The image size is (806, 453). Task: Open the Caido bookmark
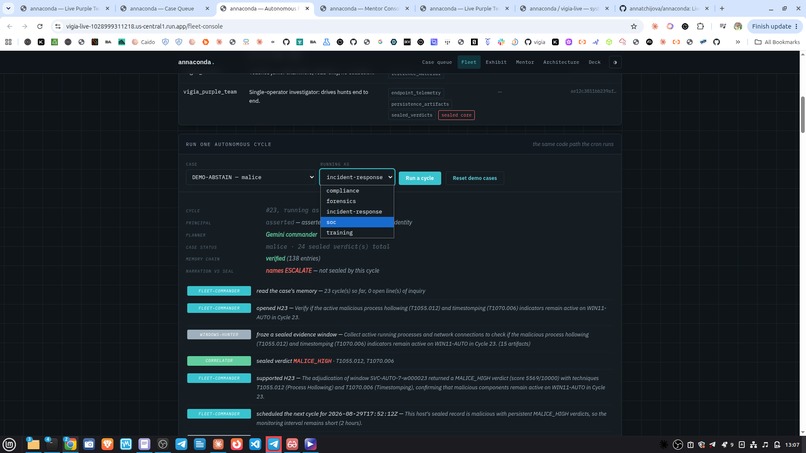pyautogui.click(x=143, y=42)
